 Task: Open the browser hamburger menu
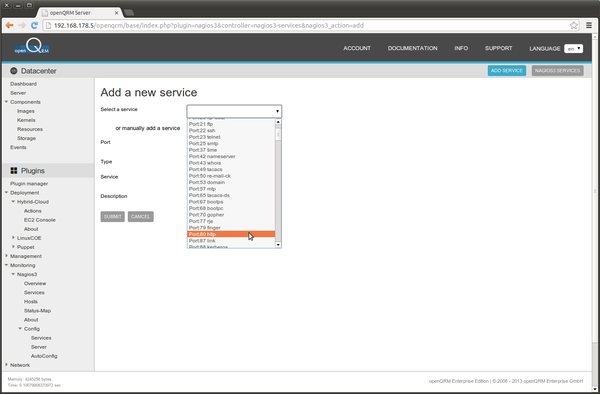click(x=589, y=25)
